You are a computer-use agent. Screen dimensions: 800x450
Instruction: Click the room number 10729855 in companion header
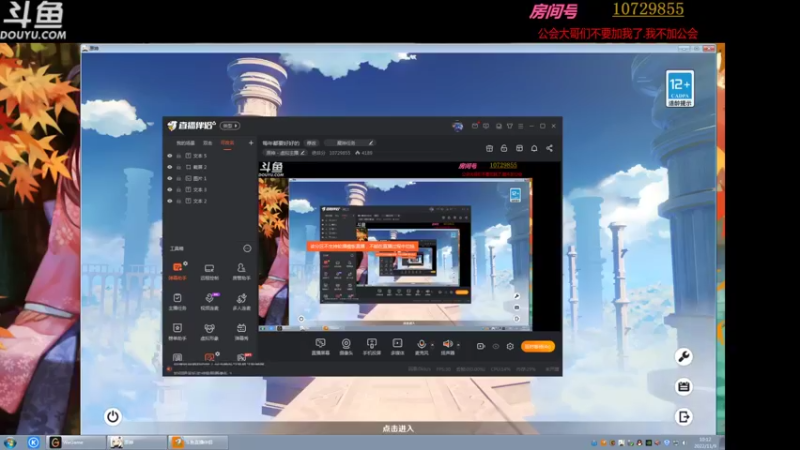[339, 153]
